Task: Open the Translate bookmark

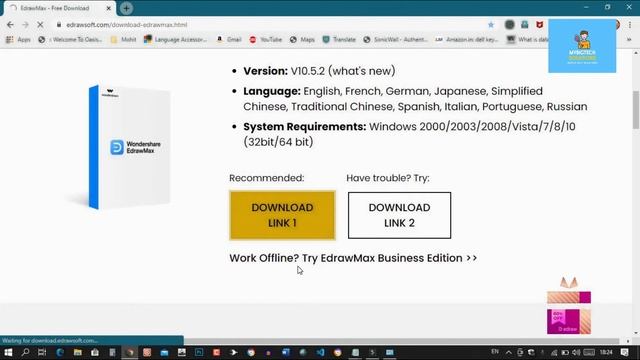Action: pos(339,40)
